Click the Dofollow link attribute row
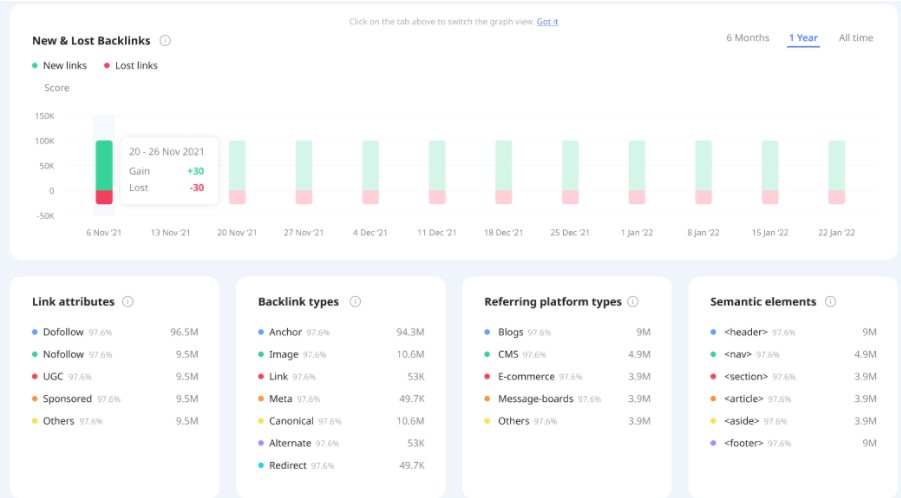The height and width of the screenshot is (498, 901). 115,332
